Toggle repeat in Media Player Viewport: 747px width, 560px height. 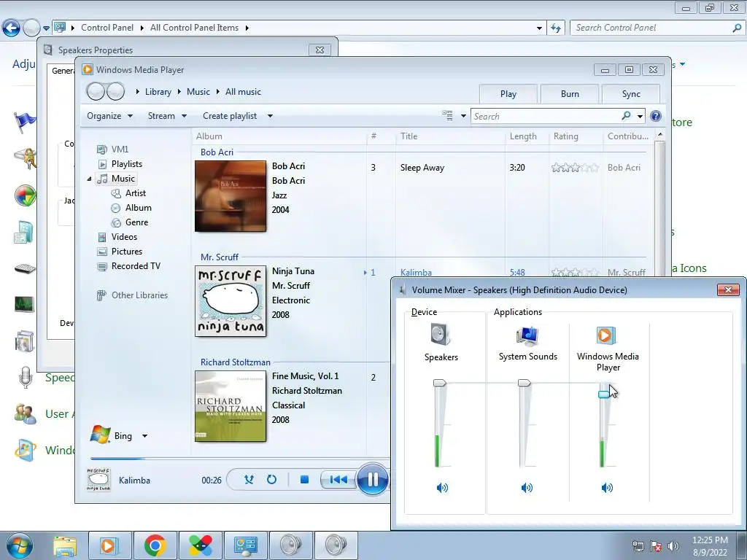pos(271,480)
